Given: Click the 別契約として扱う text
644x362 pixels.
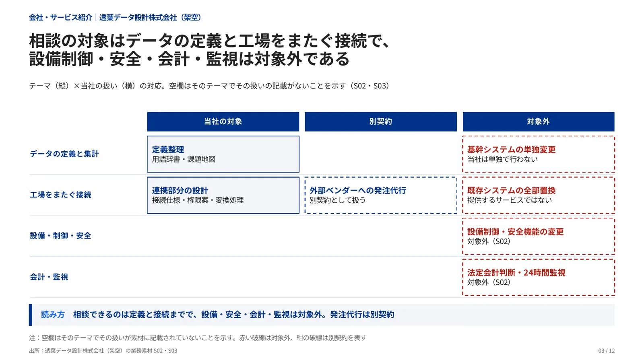Looking at the screenshot, I should 338,200.
